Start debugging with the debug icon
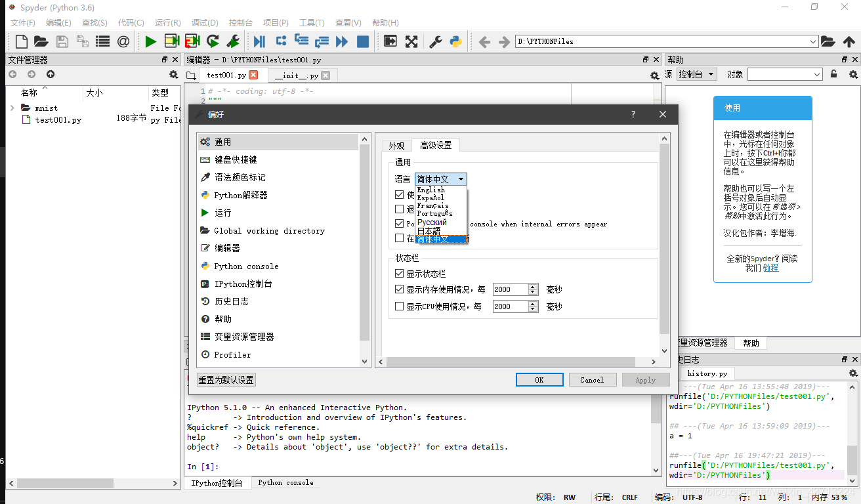The image size is (861, 504). tap(260, 41)
